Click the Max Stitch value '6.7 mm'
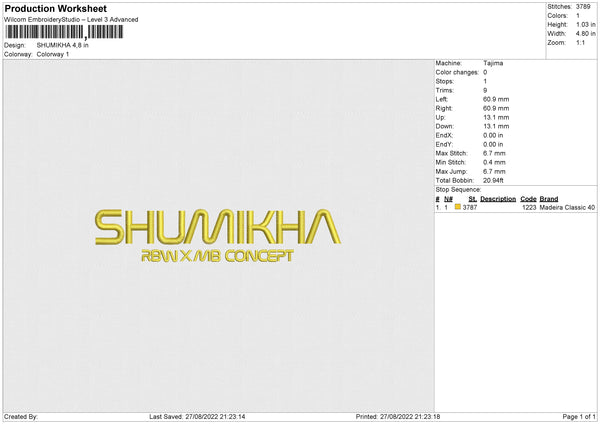 [x=494, y=153]
